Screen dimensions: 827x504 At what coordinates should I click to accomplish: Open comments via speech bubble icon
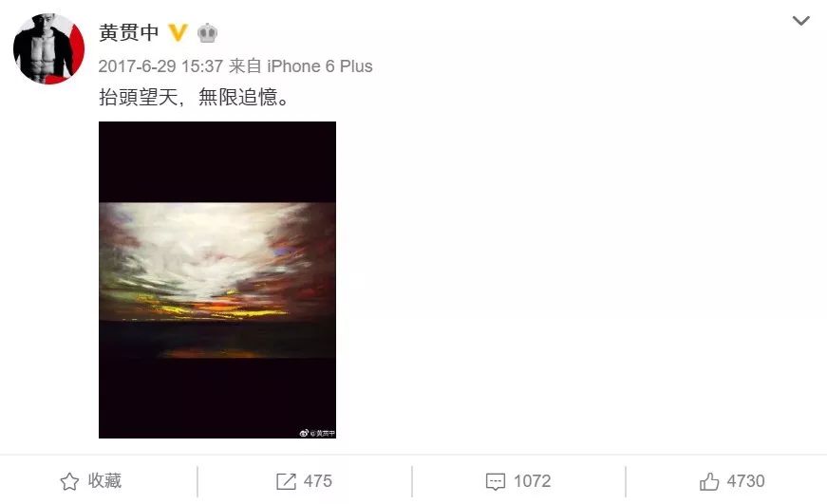coord(496,482)
